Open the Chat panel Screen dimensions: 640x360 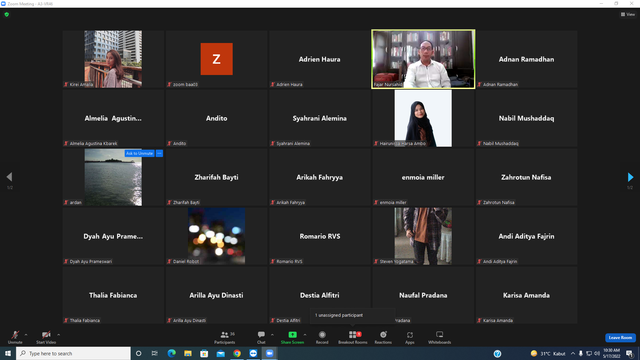tap(261, 337)
